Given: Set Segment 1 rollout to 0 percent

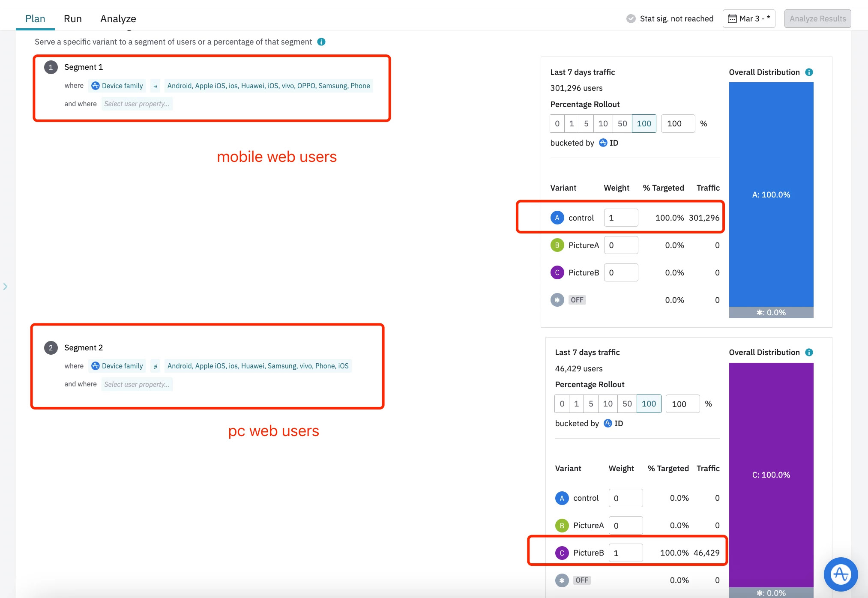Looking at the screenshot, I should [557, 124].
